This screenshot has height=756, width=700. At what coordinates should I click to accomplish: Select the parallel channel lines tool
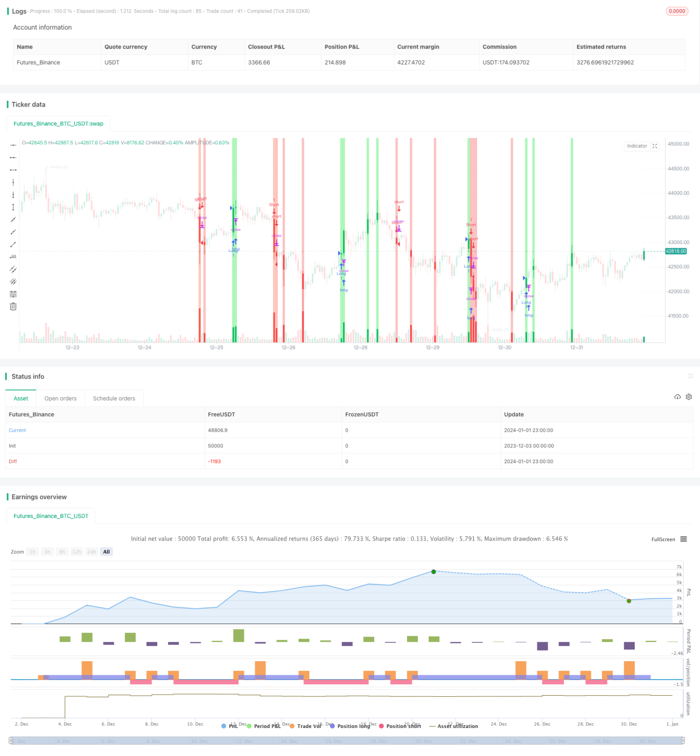(x=13, y=269)
